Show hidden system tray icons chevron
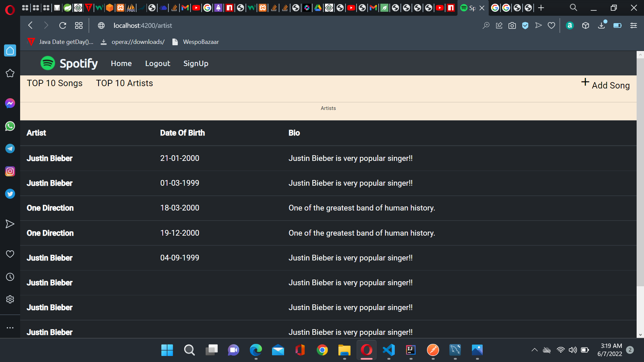Screen dimensions: 644x362 pyautogui.click(x=535, y=350)
